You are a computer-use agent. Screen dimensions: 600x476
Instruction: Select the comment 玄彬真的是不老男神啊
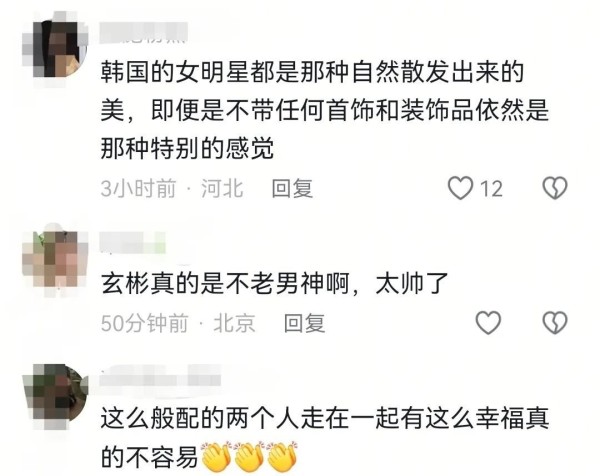274,284
